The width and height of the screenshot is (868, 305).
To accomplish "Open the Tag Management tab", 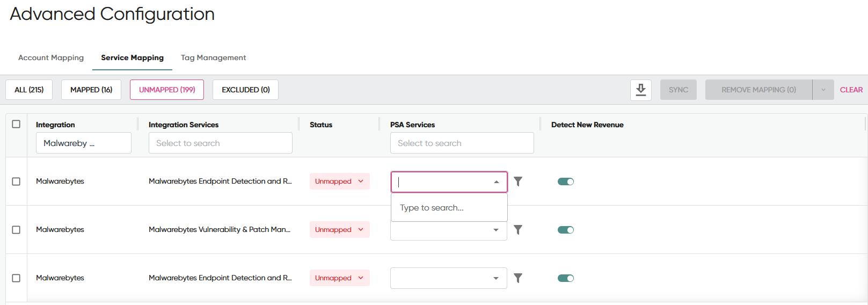I will point(213,57).
